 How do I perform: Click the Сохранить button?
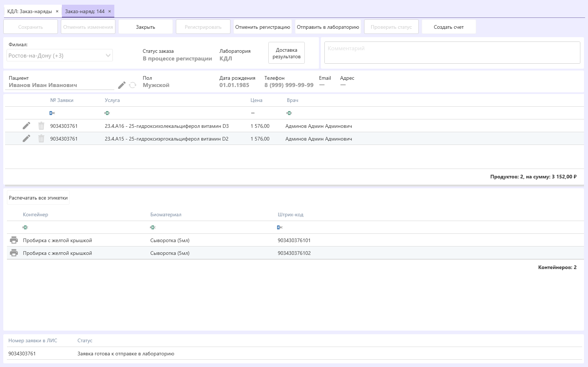[31, 27]
